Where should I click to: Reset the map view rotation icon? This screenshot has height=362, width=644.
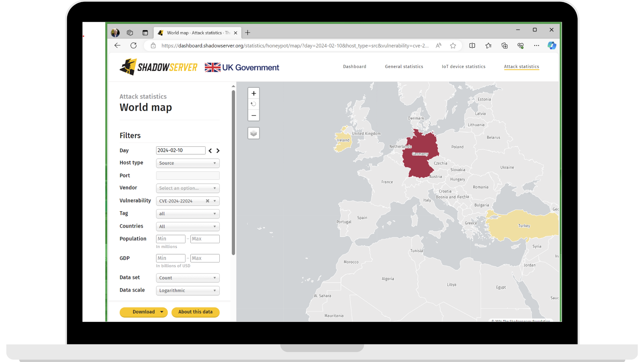(x=254, y=104)
